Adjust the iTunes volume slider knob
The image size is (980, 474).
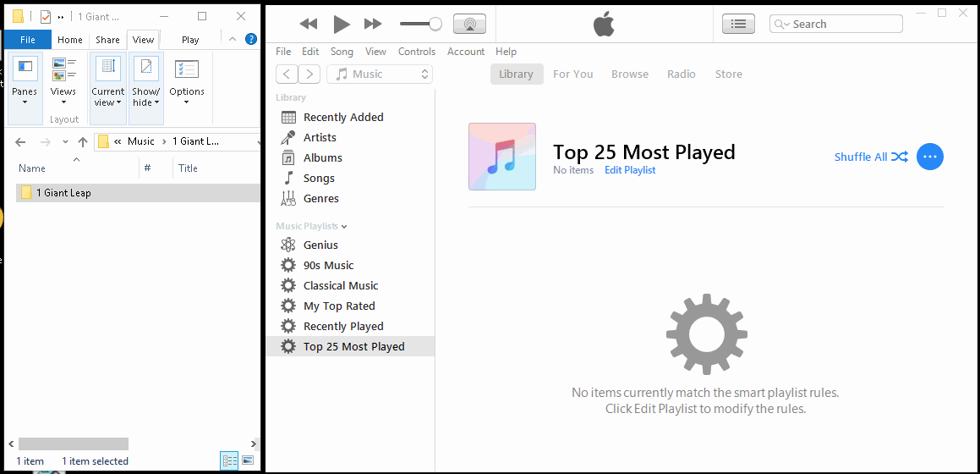(435, 24)
